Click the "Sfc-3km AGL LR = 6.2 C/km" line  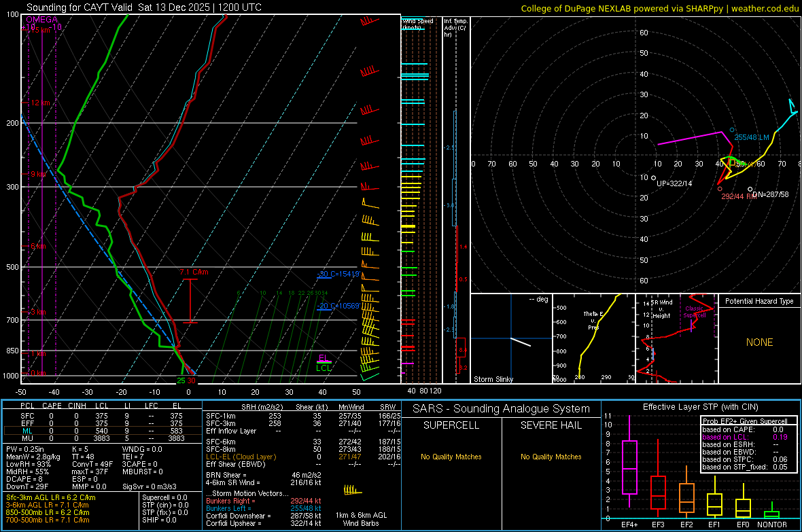pyautogui.click(x=51, y=497)
